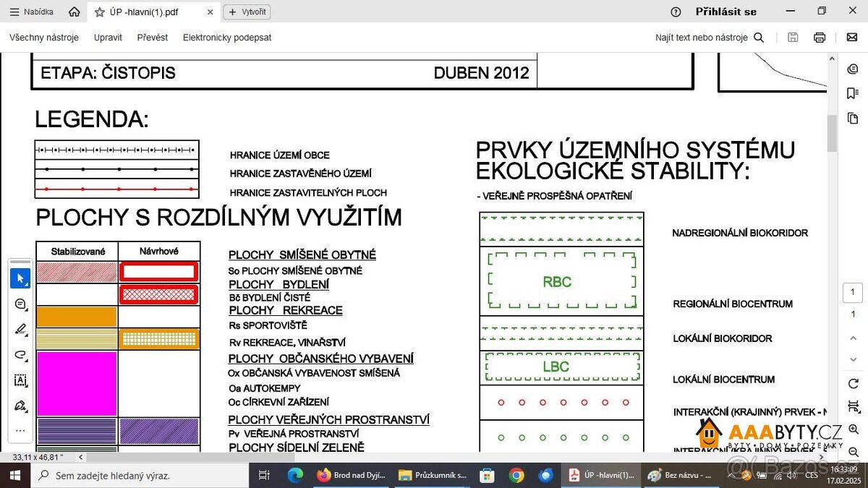
Task: Print the document with printer icon
Action: click(820, 38)
